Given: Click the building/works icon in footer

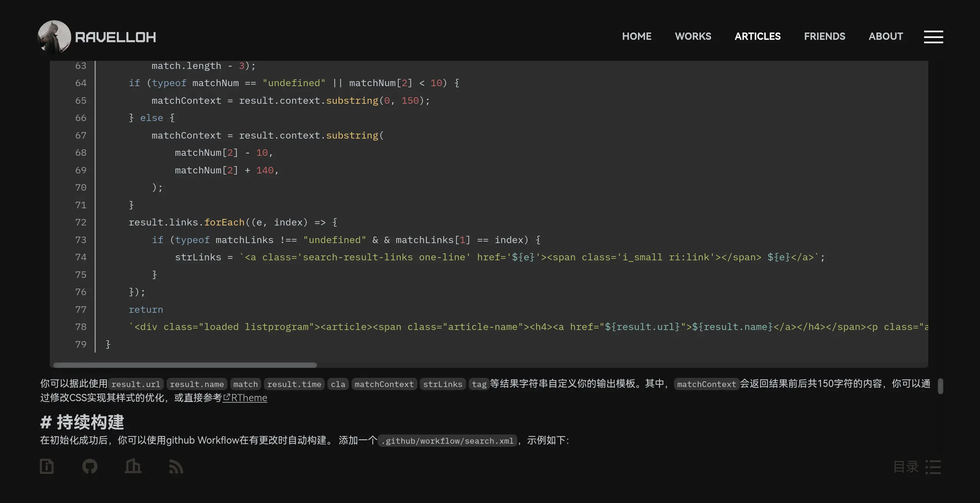Looking at the screenshot, I should click(133, 466).
